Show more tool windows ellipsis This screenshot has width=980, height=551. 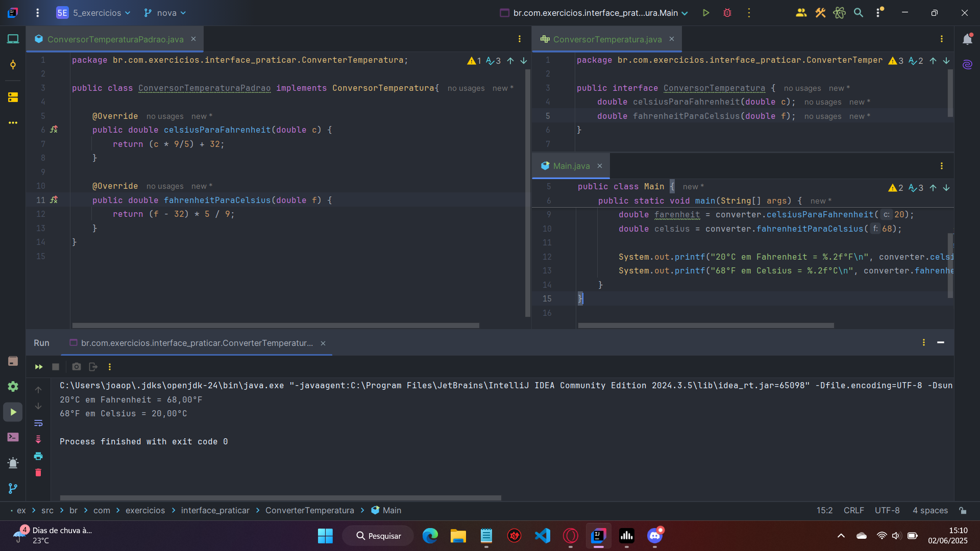coord(13,122)
